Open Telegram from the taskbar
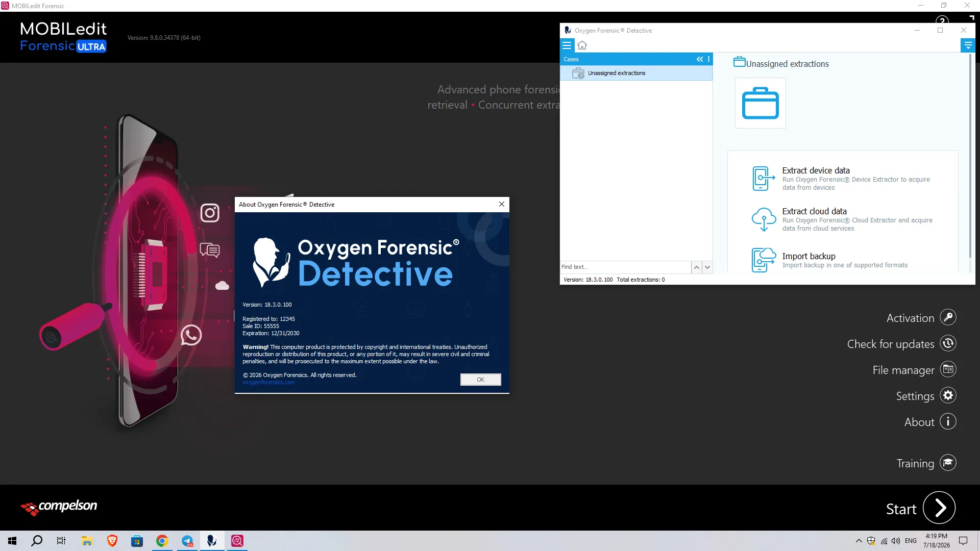The width and height of the screenshot is (980, 551). [187, 541]
